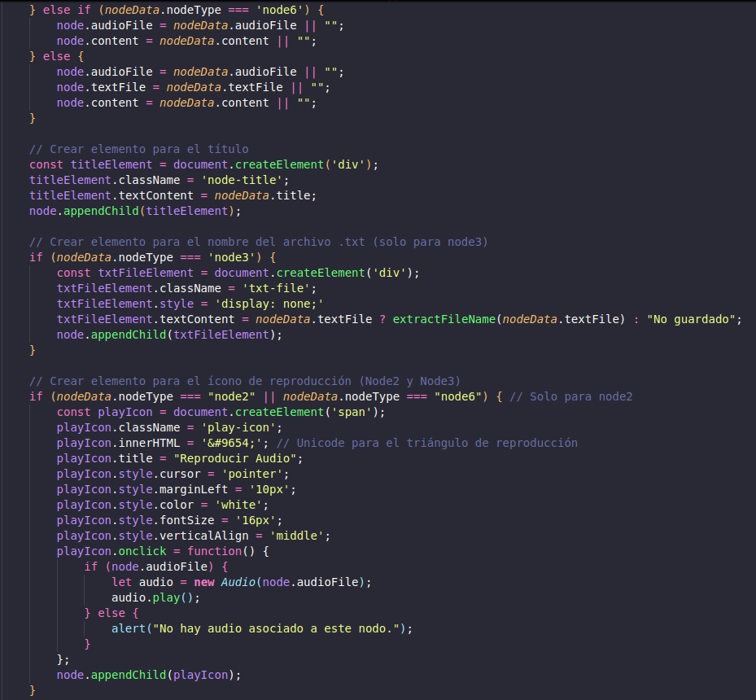Viewport: 756px width, 700px height.
Task: Click the verticalAlign value 'middle'
Action: coord(296,535)
